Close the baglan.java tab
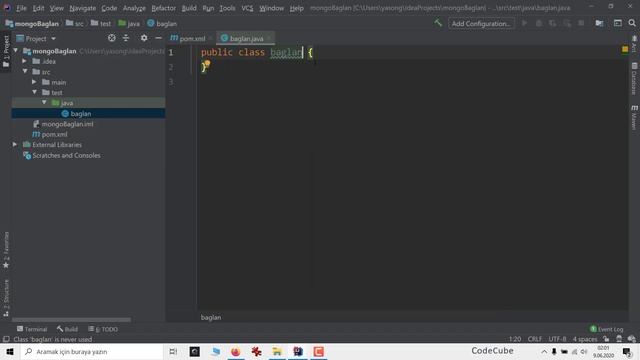This screenshot has width=640, height=360. (269, 38)
